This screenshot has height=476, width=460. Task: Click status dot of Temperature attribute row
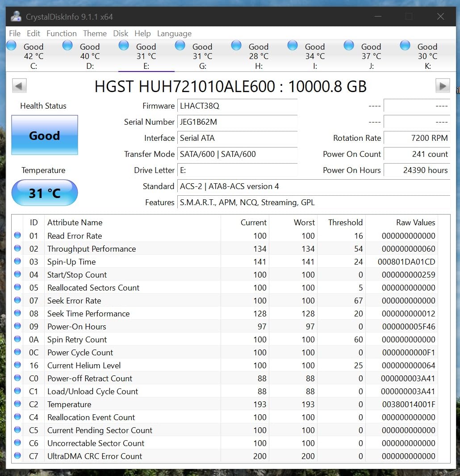pos(17,404)
